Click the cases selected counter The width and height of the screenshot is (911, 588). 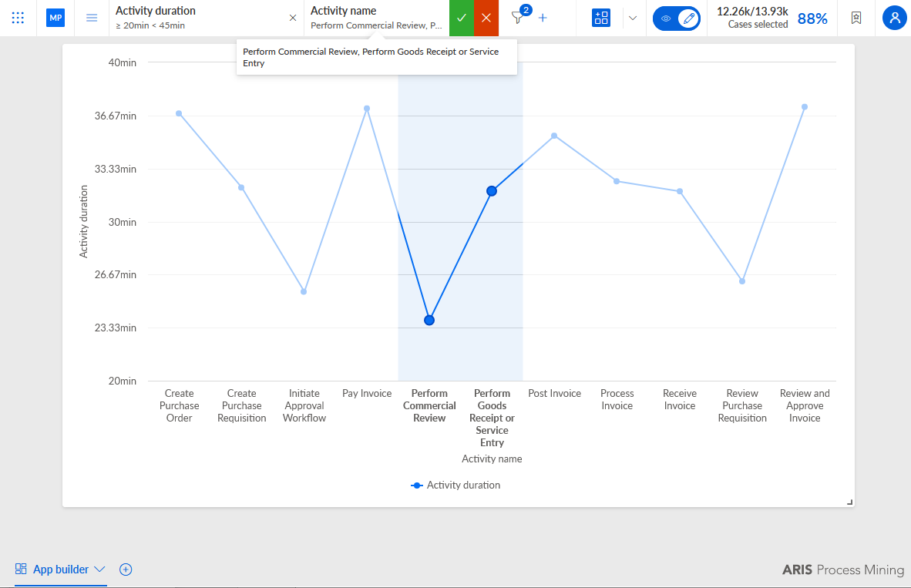[x=752, y=18]
